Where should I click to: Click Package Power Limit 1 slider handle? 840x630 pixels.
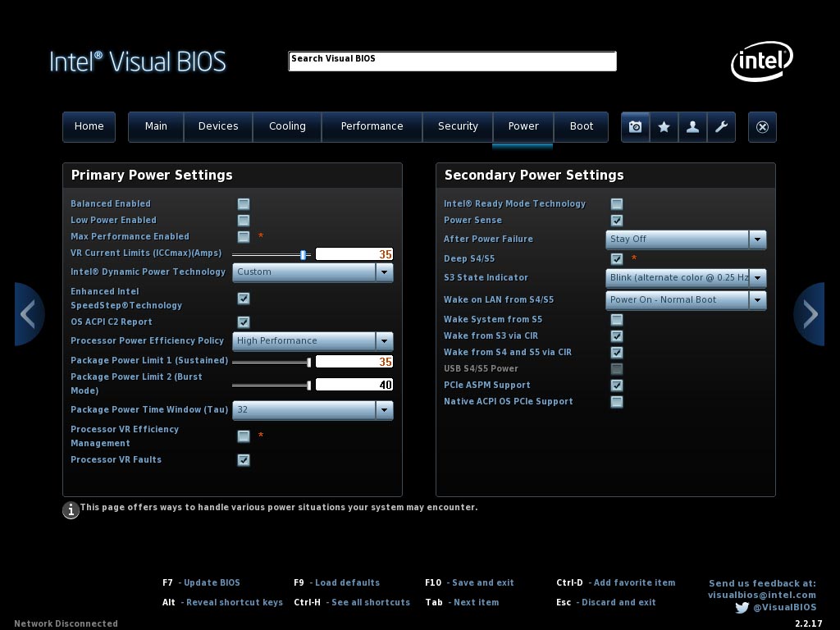click(308, 363)
